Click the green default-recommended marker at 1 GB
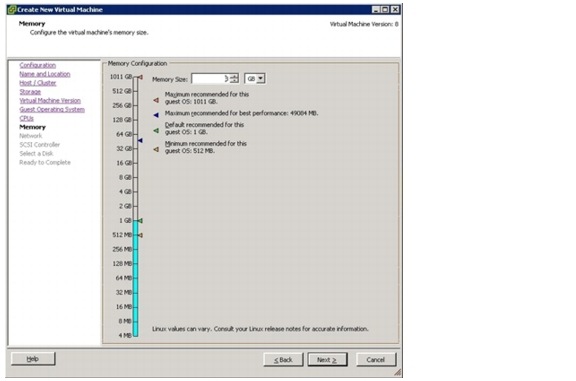Viewport: 576px width, 381px height. point(140,221)
